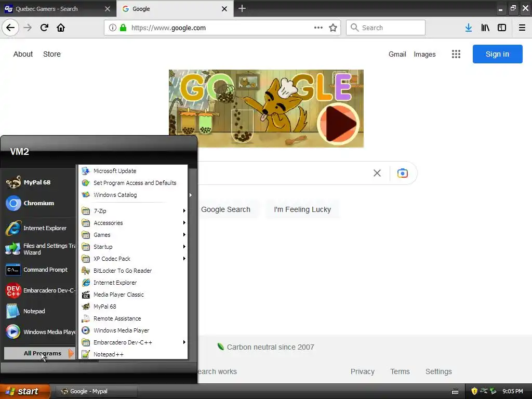Open MyPal 68 in All Programs list
532x399 pixels.
[x=133, y=307]
